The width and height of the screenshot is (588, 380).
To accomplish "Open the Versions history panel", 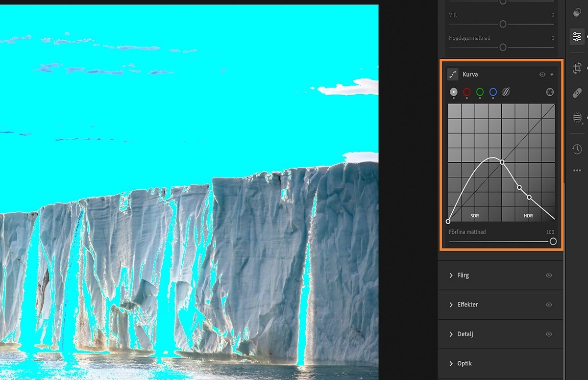I will click(x=577, y=149).
